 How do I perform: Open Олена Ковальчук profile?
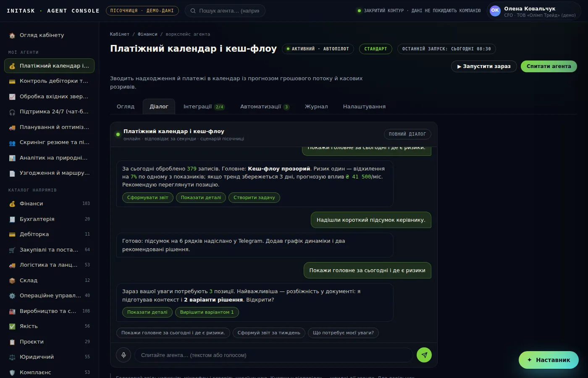(533, 11)
